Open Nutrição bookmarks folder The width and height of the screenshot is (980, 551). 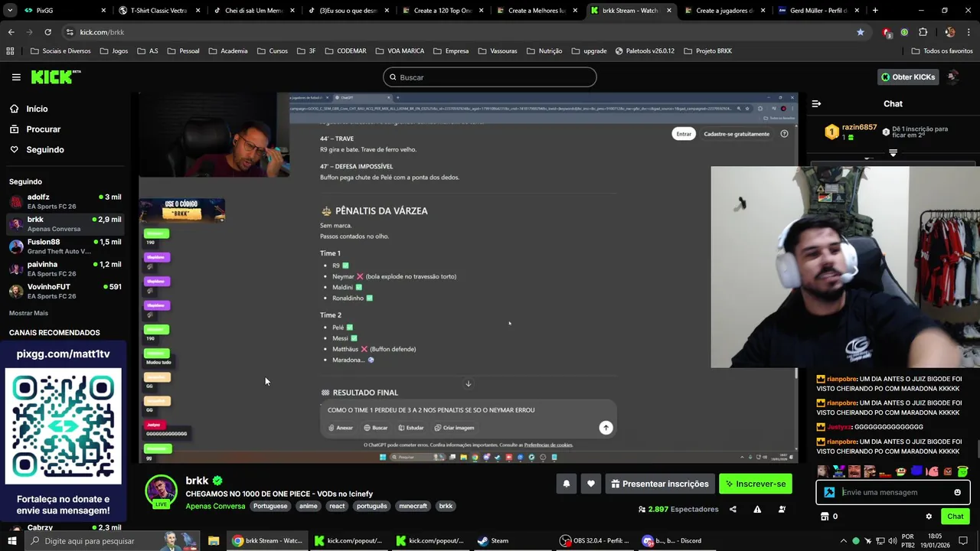click(x=544, y=51)
